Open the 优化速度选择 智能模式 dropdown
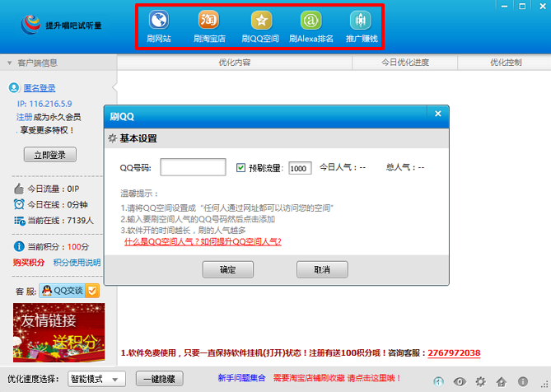Image resolution: width=551 pixels, height=392 pixels. tap(96, 379)
